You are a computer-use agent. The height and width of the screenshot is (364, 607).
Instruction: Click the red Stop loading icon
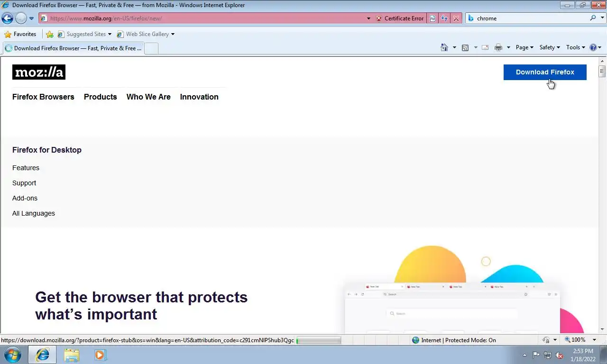click(x=456, y=18)
